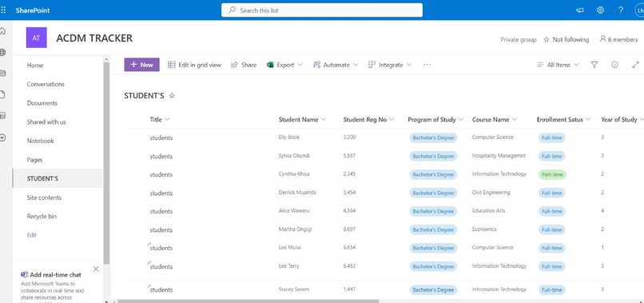Click the horizontal scrollbar below the list

pos(248,301)
